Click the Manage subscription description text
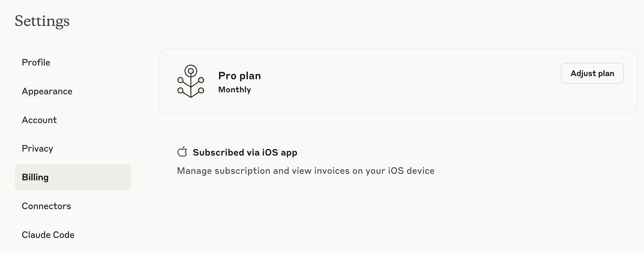The width and height of the screenshot is (644, 253). [306, 171]
